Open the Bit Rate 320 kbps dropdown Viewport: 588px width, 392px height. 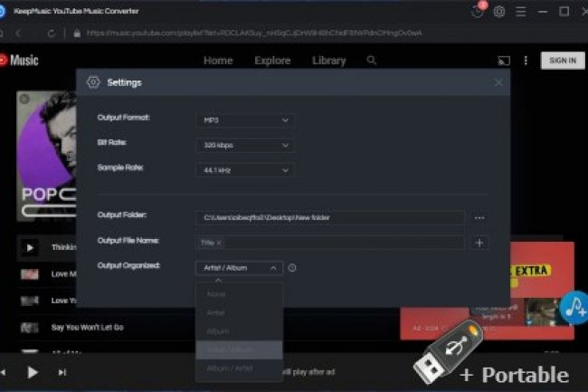pyautogui.click(x=244, y=145)
